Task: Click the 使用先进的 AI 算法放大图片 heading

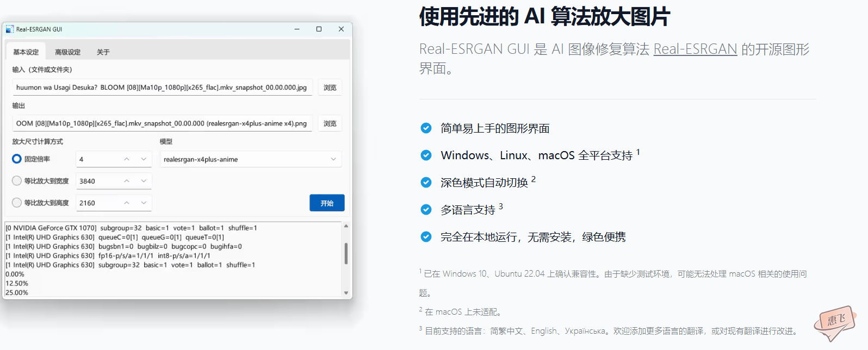Action: [x=544, y=17]
